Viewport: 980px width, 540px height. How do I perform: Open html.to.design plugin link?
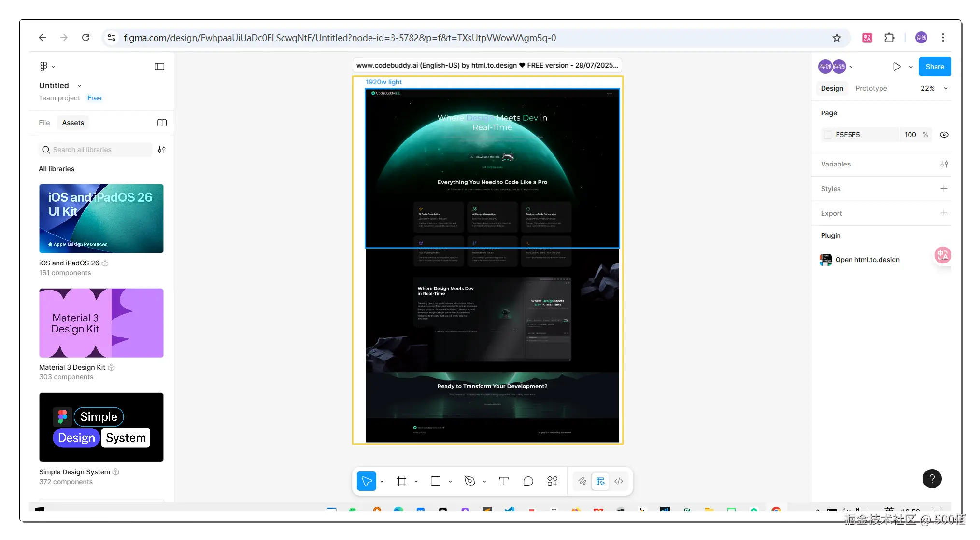click(867, 260)
